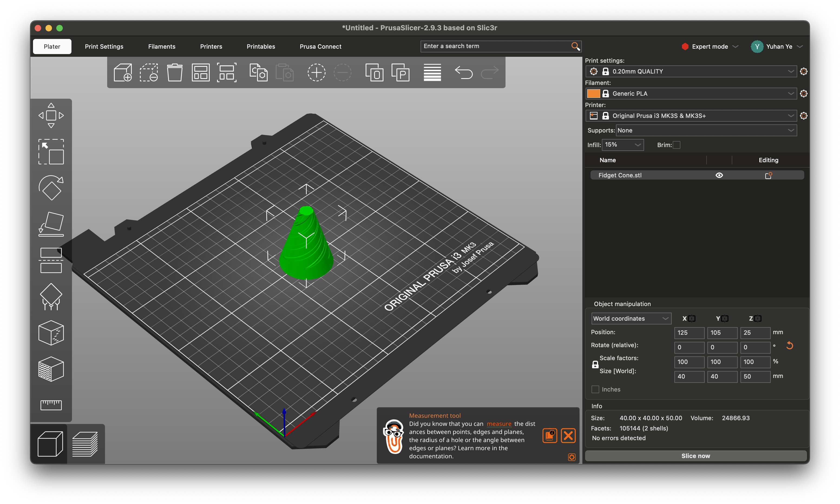Screen dimensions: 840x504
Task: Select the Seam painting tool
Action: click(51, 333)
